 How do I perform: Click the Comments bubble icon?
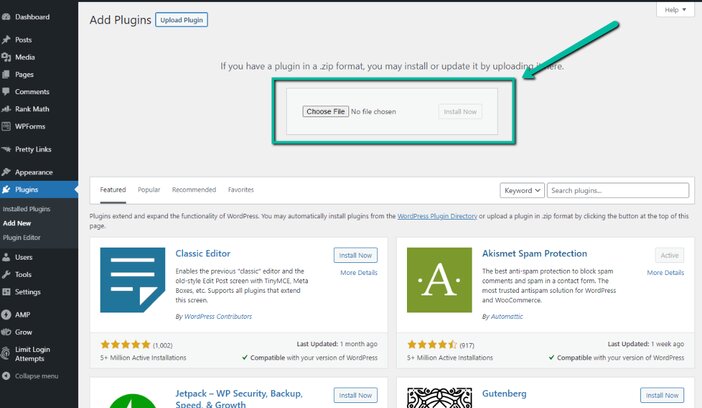click(x=6, y=92)
